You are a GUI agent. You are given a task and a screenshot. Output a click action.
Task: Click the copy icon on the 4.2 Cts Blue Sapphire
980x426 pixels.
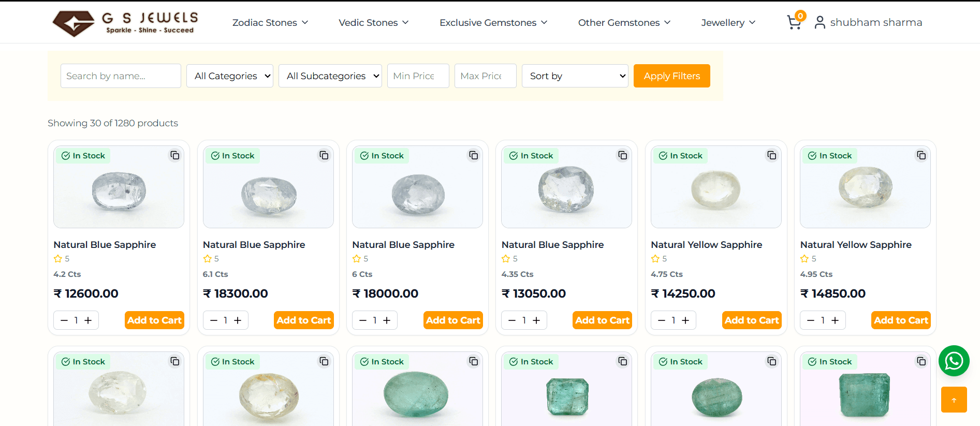[175, 155]
